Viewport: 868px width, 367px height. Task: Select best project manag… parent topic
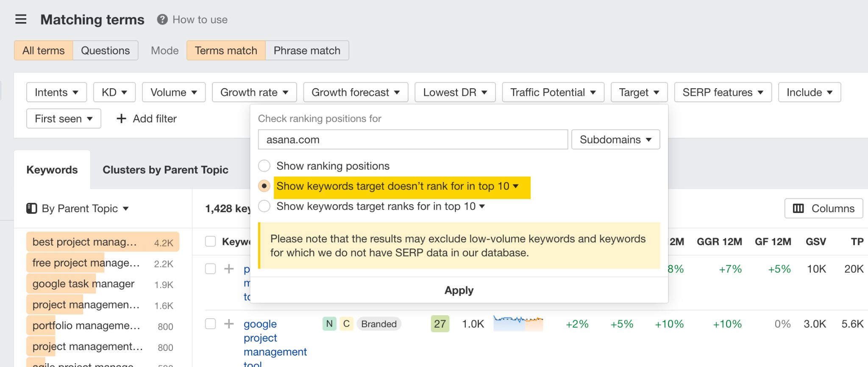[103, 242]
